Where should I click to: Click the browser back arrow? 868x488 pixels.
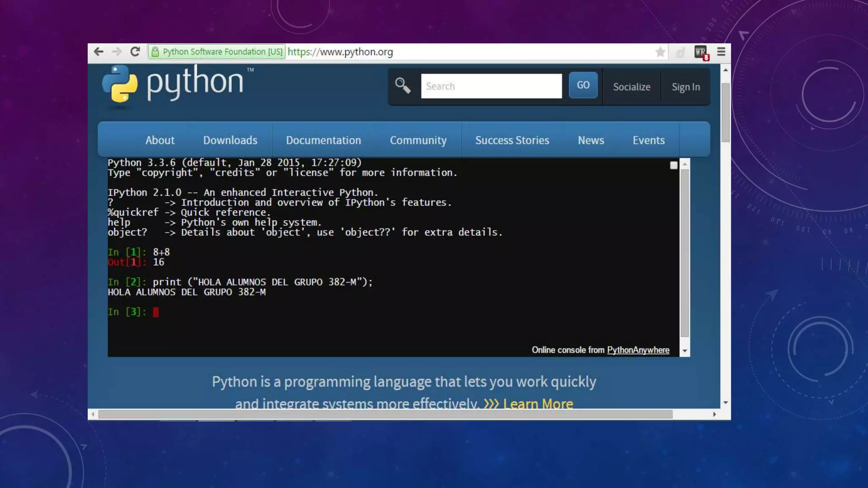(99, 52)
